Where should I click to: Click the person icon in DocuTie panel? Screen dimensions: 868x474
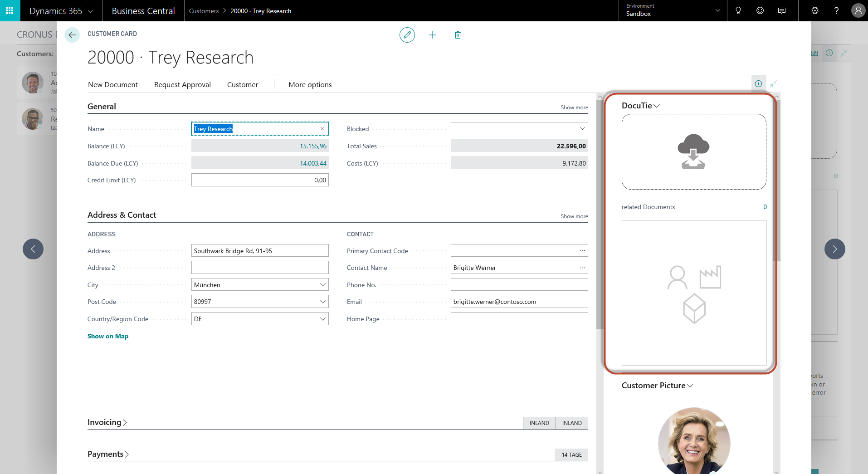click(x=677, y=277)
